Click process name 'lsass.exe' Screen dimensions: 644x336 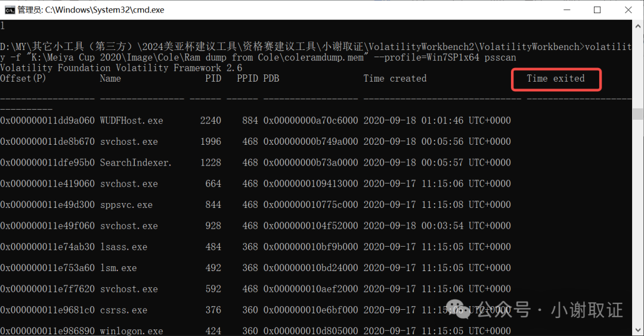(x=123, y=247)
